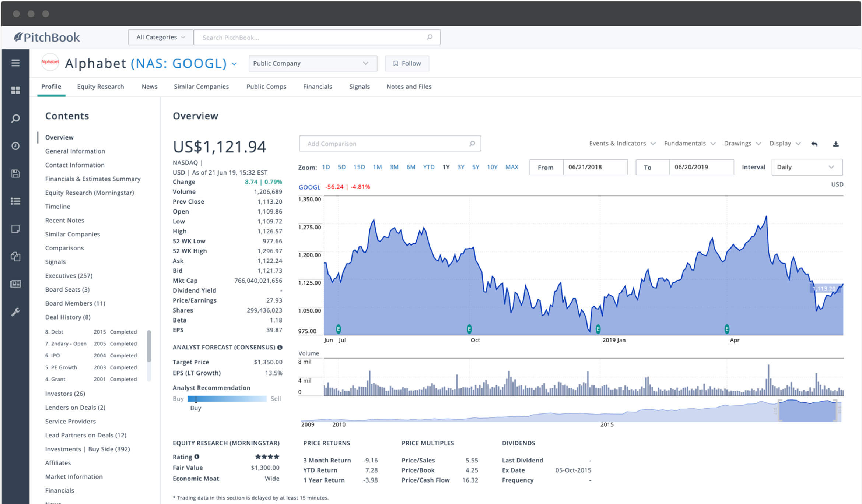
Task: Open the All Categories dropdown
Action: click(161, 37)
